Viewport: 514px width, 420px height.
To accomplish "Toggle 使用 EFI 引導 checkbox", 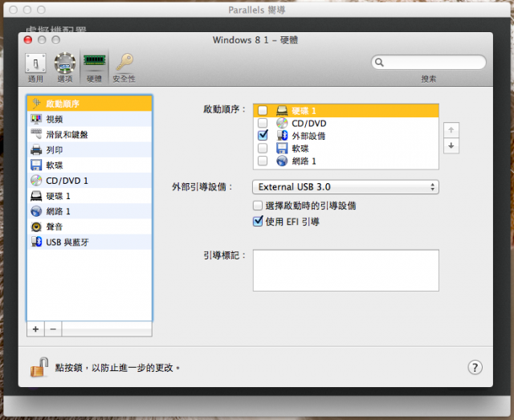I will click(258, 222).
